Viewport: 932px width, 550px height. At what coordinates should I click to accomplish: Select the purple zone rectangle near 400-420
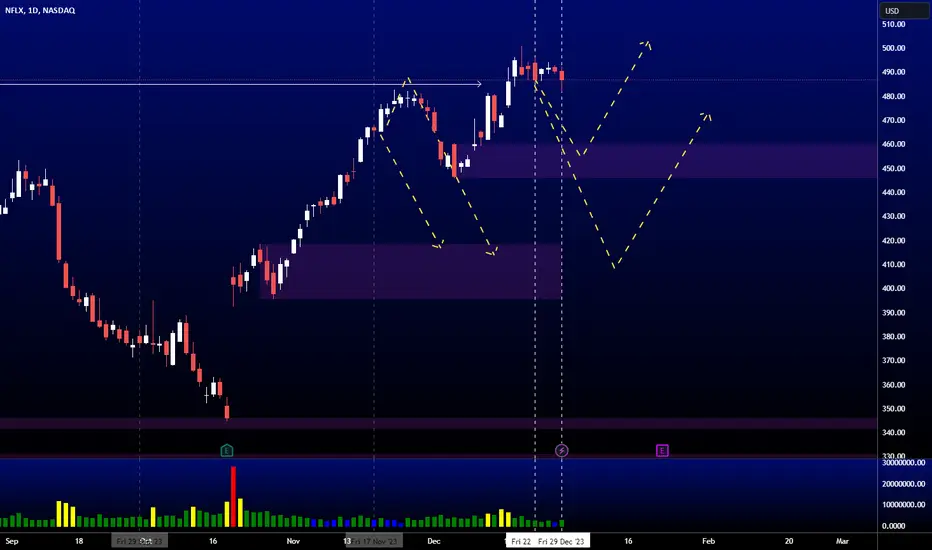411,271
